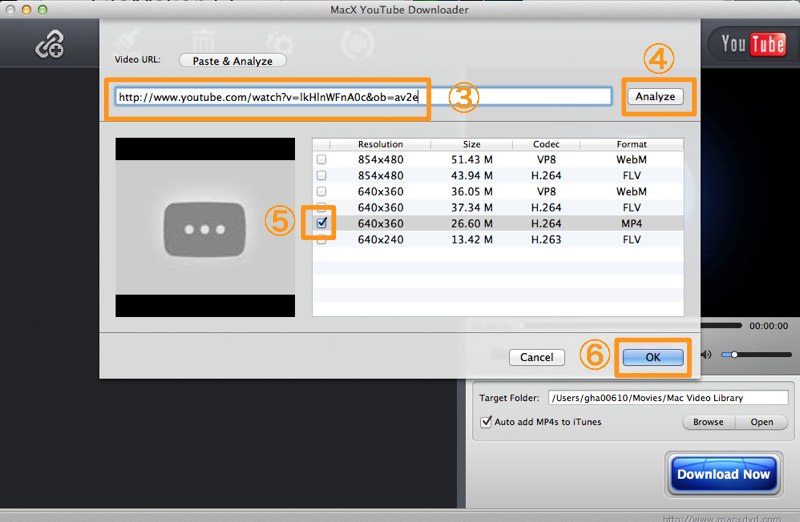This screenshot has height=522, width=800.
Task: Click the volume speaker icon
Action: coord(706,355)
